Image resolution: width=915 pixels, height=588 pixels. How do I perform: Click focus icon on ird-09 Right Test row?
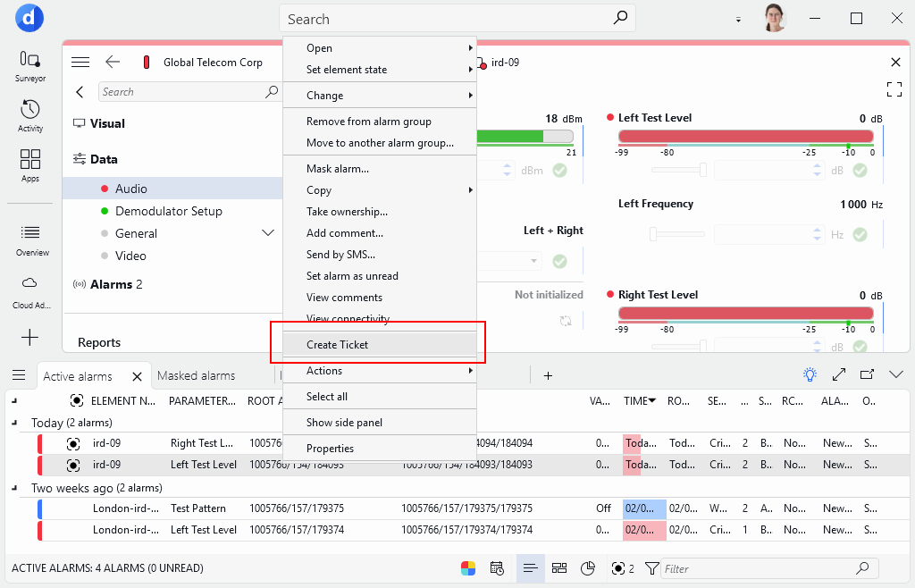click(73, 444)
